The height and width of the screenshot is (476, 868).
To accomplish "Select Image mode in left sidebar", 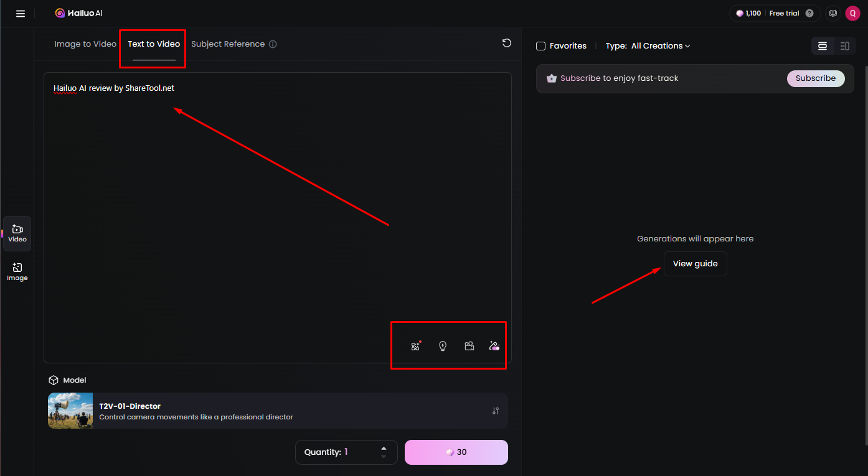I will coord(17,272).
